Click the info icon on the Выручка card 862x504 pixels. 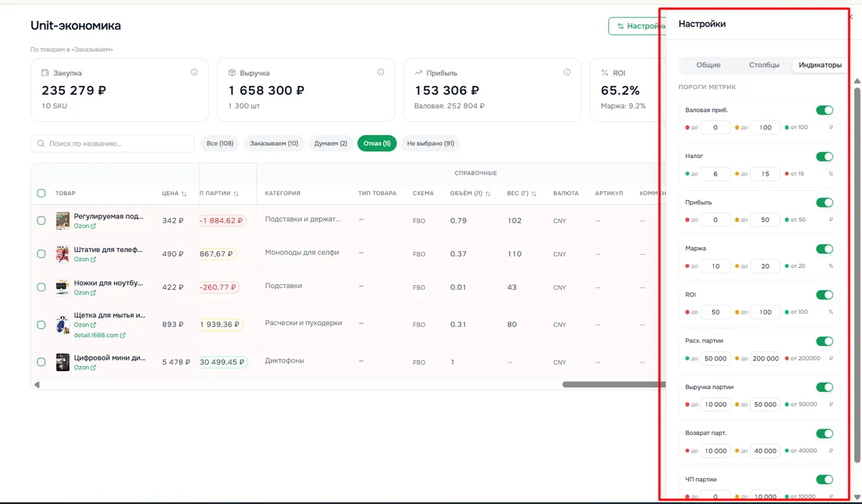381,73
